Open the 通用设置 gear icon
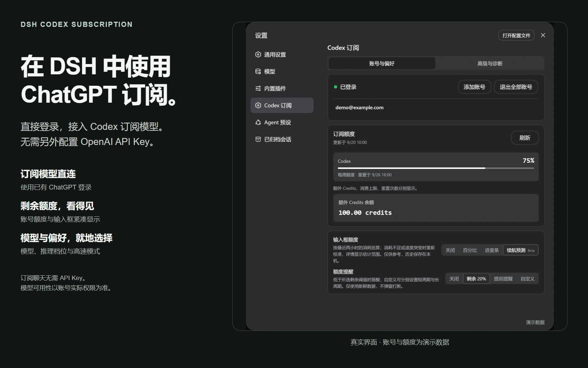The image size is (588, 368). [x=258, y=54]
